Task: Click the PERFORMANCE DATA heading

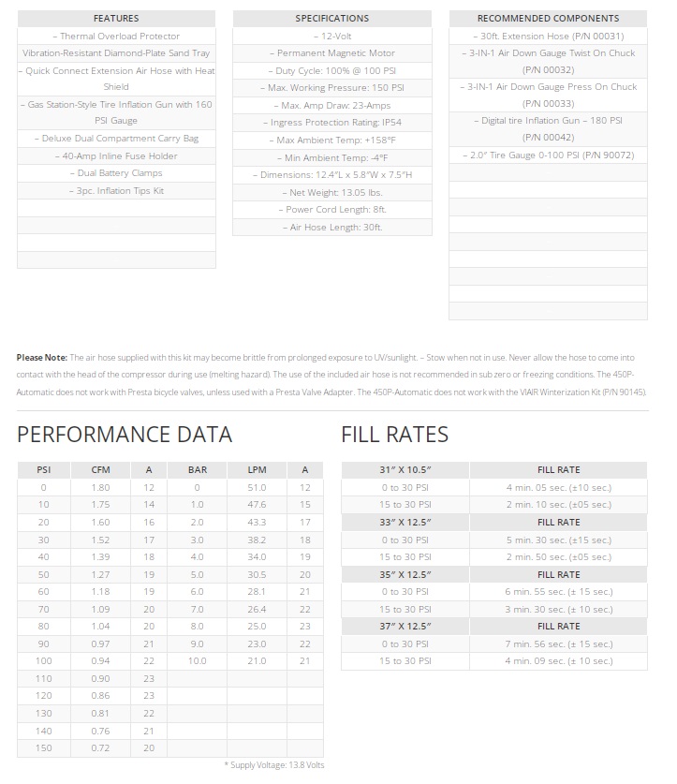Action: (125, 435)
